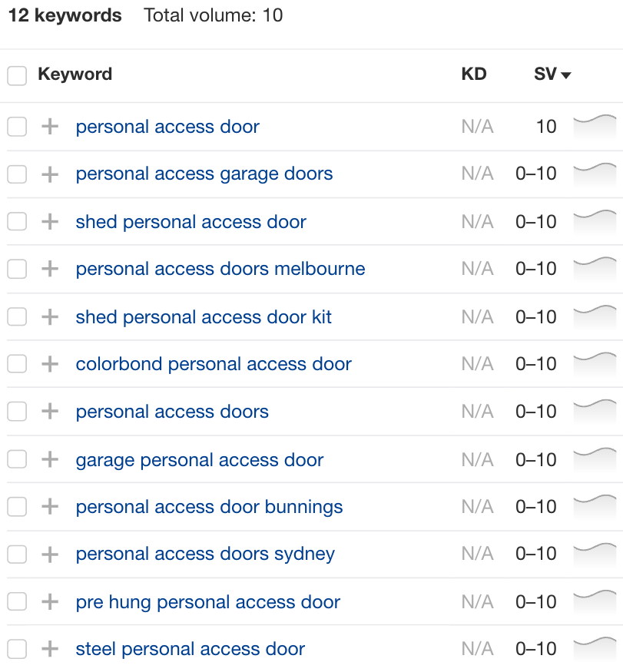Click the plus icon next to 'personal access garage doors'
This screenshot has width=623, height=672.
click(x=49, y=174)
